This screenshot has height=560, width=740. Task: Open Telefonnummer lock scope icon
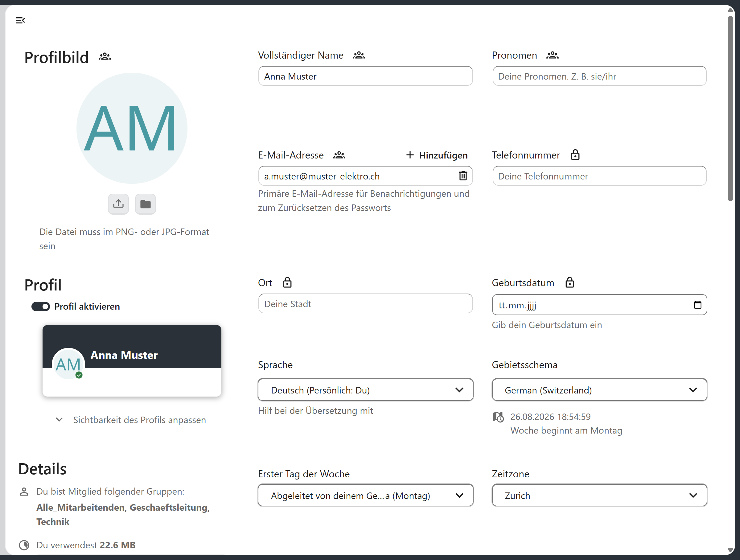click(x=575, y=155)
